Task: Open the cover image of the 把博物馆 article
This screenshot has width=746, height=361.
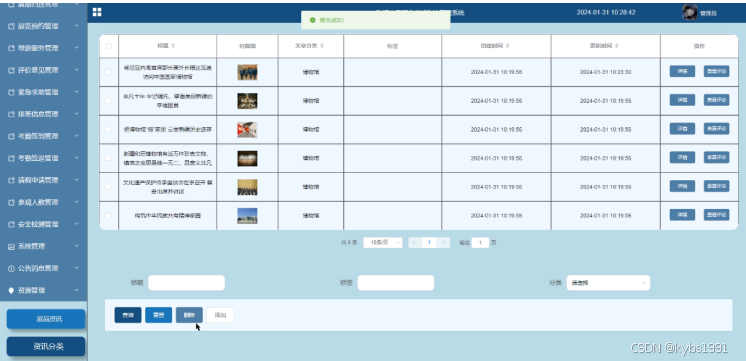Action: coord(247,130)
